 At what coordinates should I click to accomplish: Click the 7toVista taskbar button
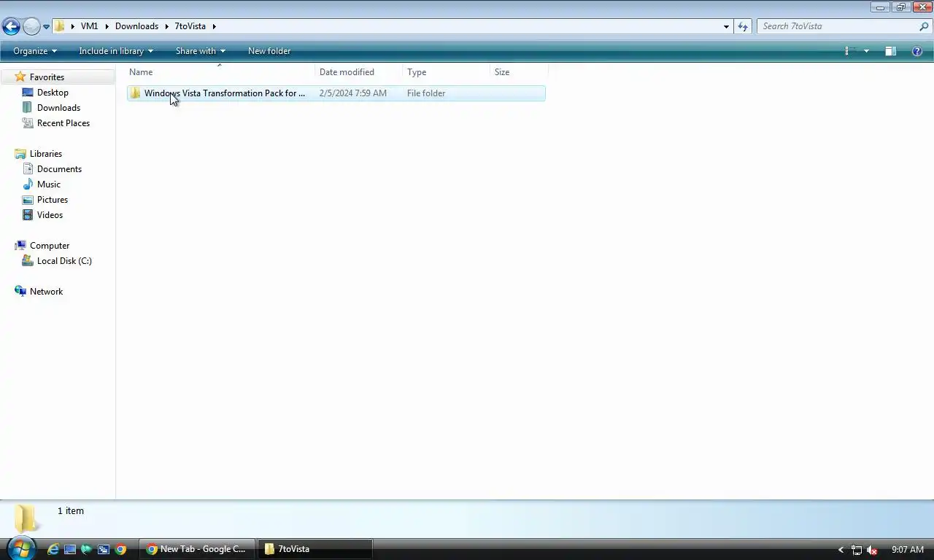[x=315, y=549]
